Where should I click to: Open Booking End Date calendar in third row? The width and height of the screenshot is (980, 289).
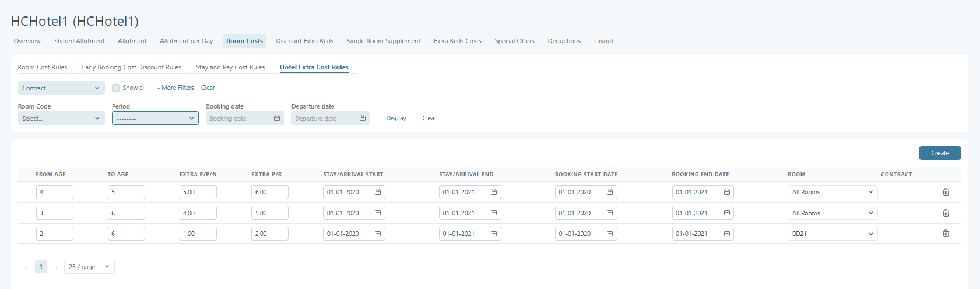[727, 234]
